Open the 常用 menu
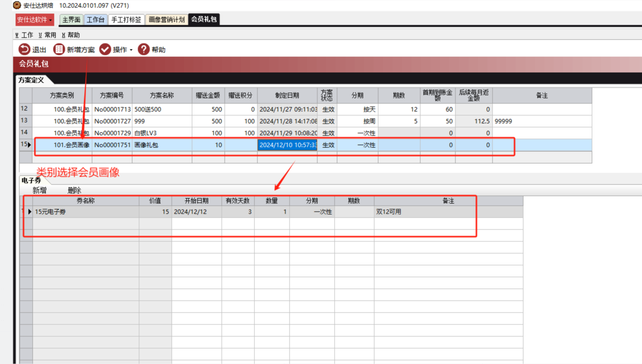Viewport: 642px width, 364px height. tap(48, 35)
